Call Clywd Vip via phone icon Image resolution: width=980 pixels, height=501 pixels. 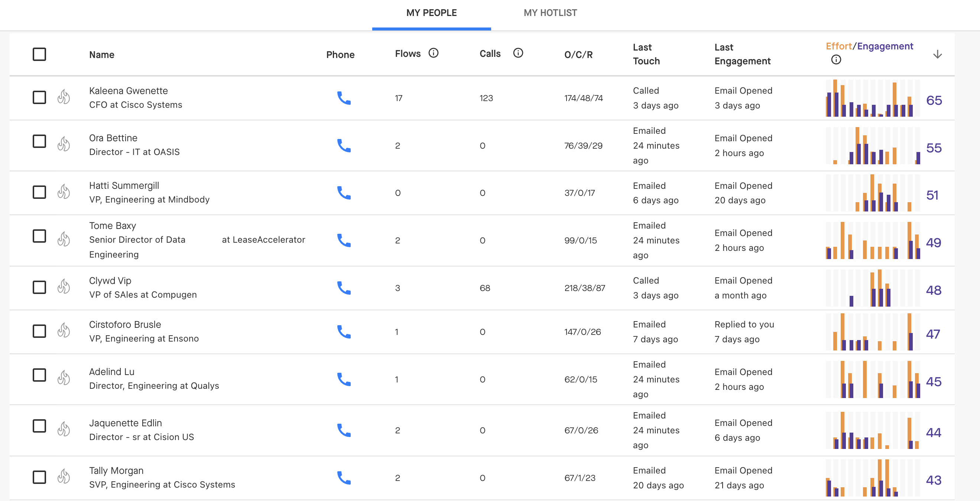pos(344,288)
